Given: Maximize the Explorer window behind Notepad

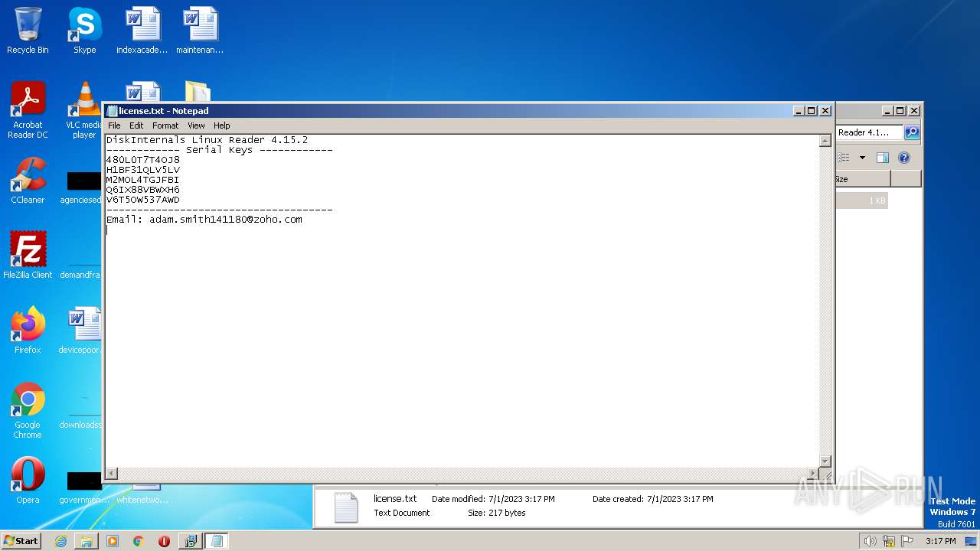Looking at the screenshot, I should pyautogui.click(x=900, y=111).
